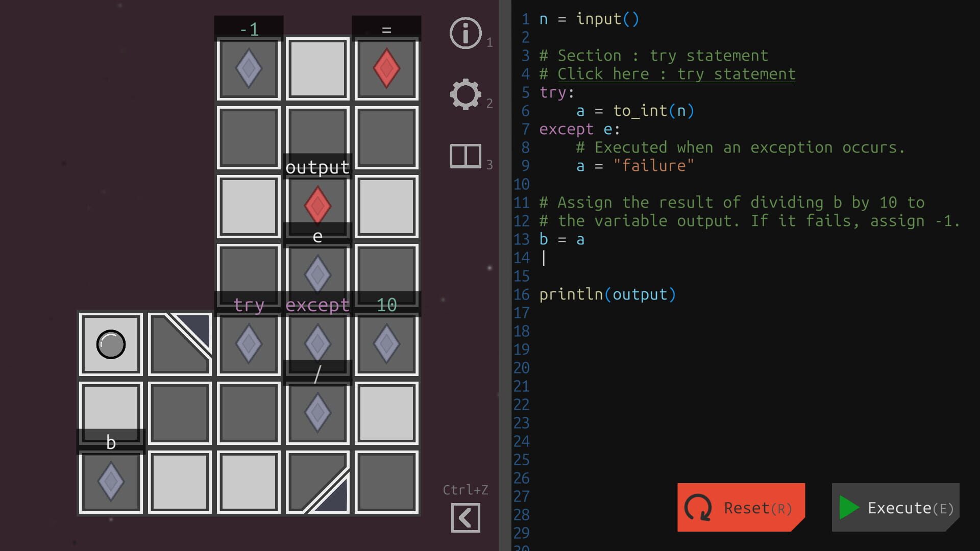The height and width of the screenshot is (551, 980).
Task: Click the green play triangle on Execute
Action: pyautogui.click(x=848, y=508)
